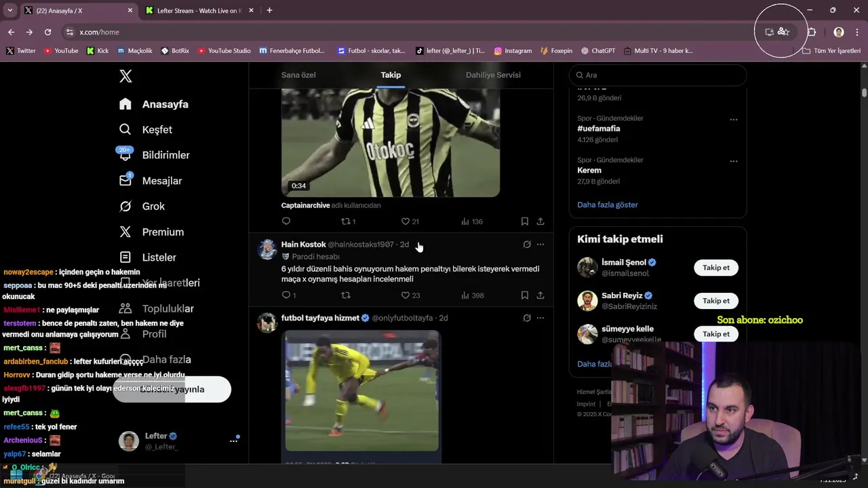Image resolution: width=868 pixels, height=488 pixels.
Task: Bookmark the Captainarchive video post
Action: tap(525, 222)
